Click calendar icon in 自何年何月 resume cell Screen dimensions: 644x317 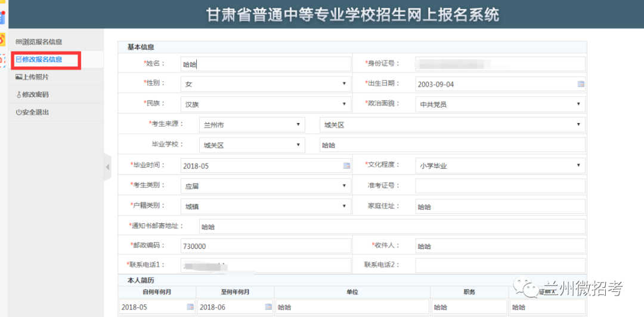coord(190,307)
